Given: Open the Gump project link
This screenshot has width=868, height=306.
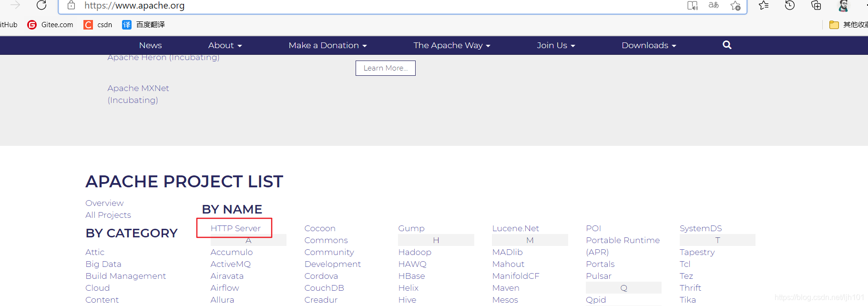Looking at the screenshot, I should click(411, 228).
